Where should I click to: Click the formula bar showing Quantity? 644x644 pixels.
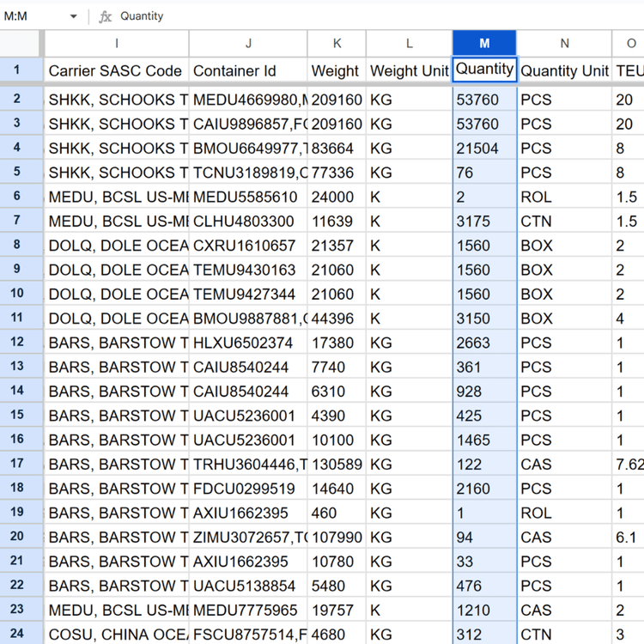[378, 16]
